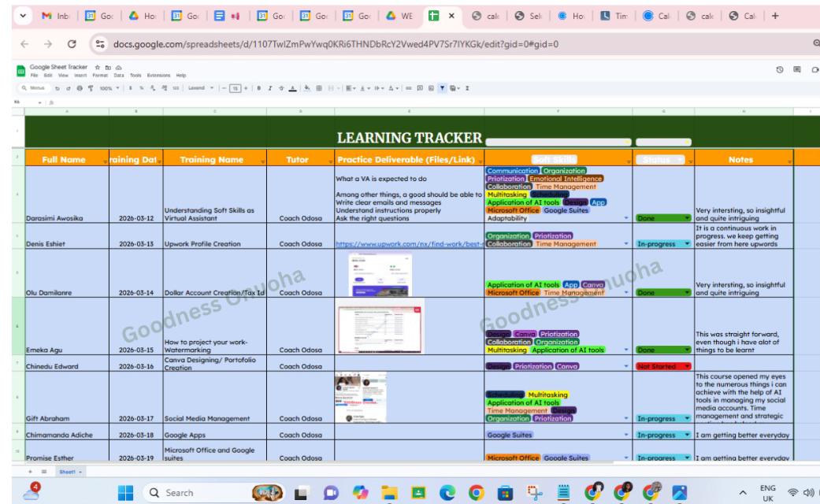Click the functions sigma icon

(467, 88)
